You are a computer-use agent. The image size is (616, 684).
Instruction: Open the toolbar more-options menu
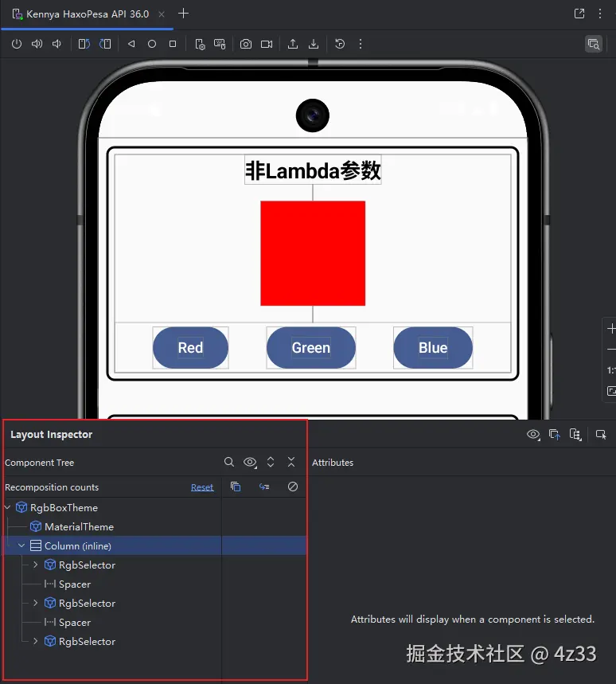click(360, 44)
